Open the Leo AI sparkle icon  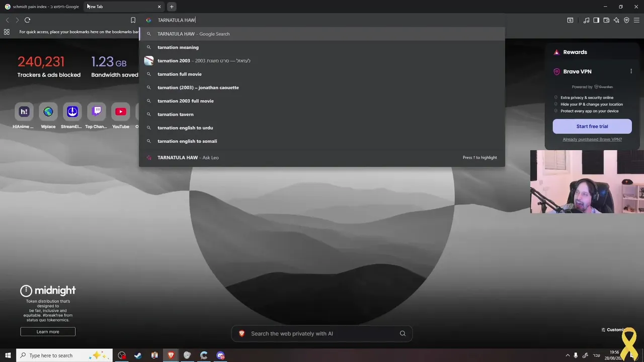616,20
